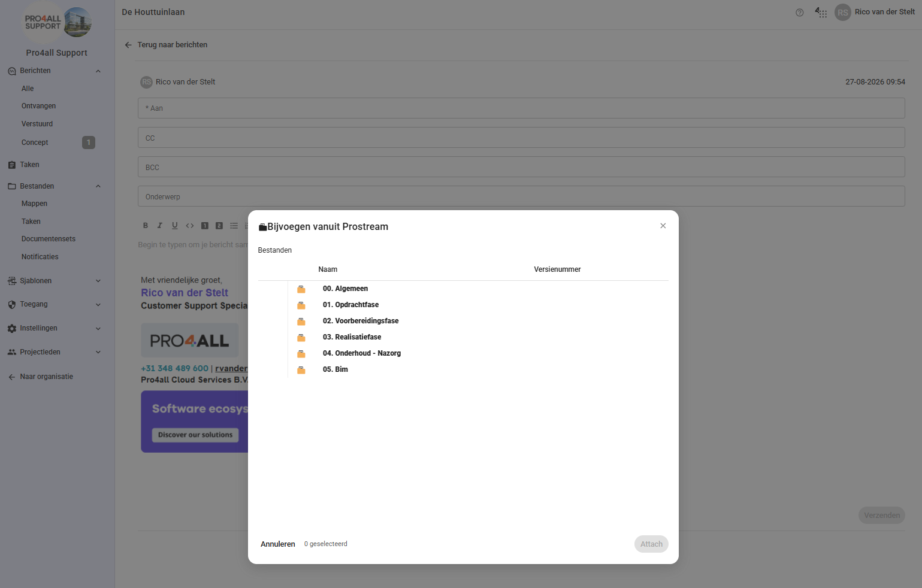Click the back arrow to berichten
Screen dimensions: 922x588
pyautogui.click(x=128, y=45)
